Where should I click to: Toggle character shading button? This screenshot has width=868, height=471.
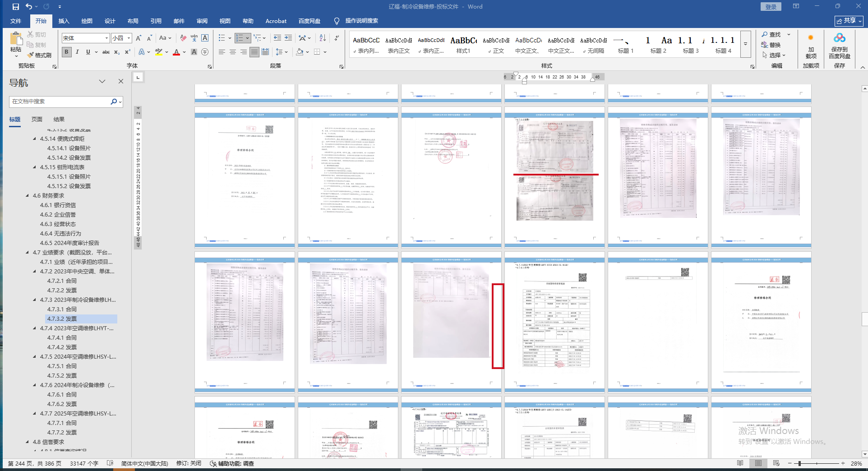click(x=194, y=52)
